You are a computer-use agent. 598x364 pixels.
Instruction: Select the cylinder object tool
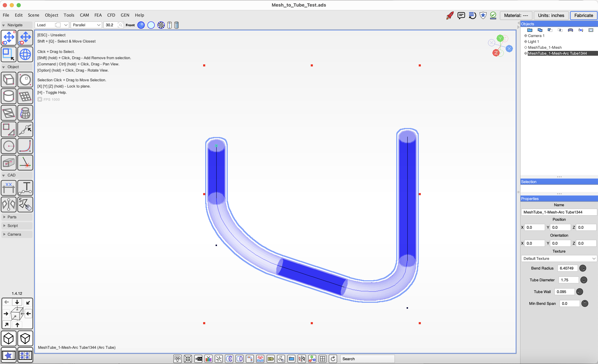[x=9, y=96]
